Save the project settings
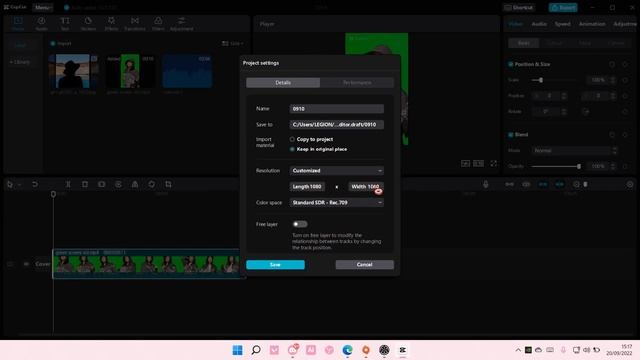This screenshot has width=640, height=360. point(276,265)
